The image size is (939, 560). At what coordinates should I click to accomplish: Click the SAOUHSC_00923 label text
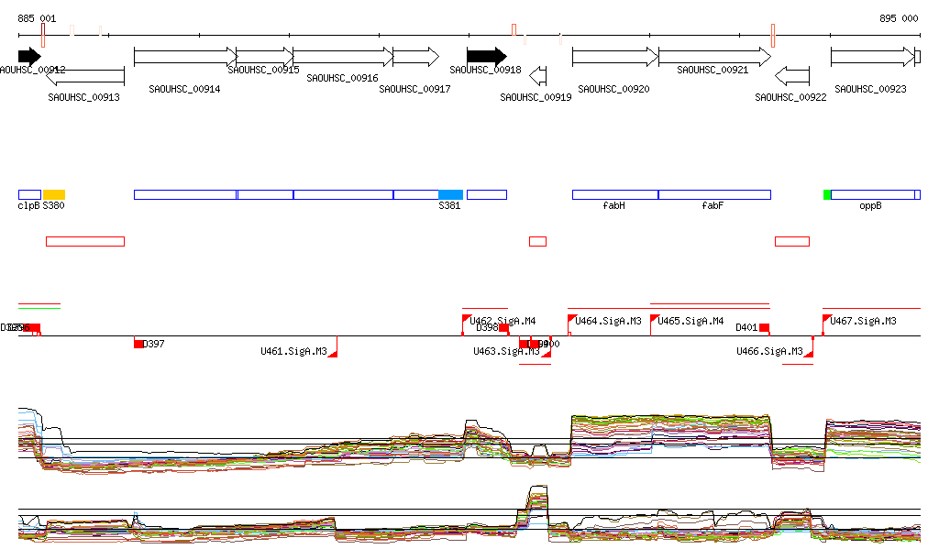tap(871, 89)
